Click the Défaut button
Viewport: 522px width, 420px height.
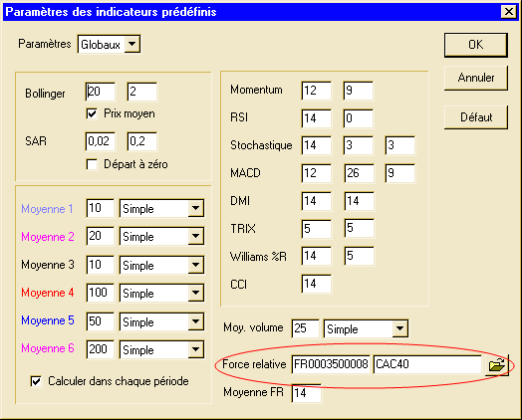476,117
